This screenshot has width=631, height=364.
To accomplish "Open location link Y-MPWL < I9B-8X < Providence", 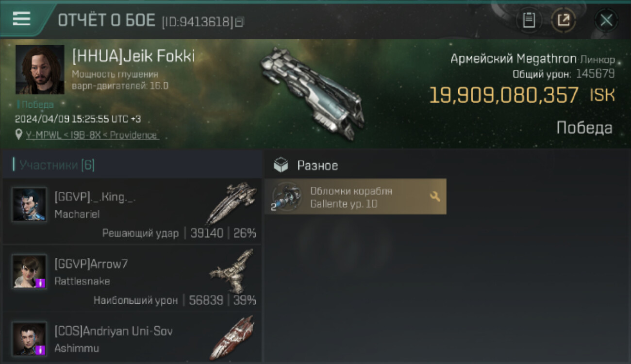I will pyautogui.click(x=92, y=135).
